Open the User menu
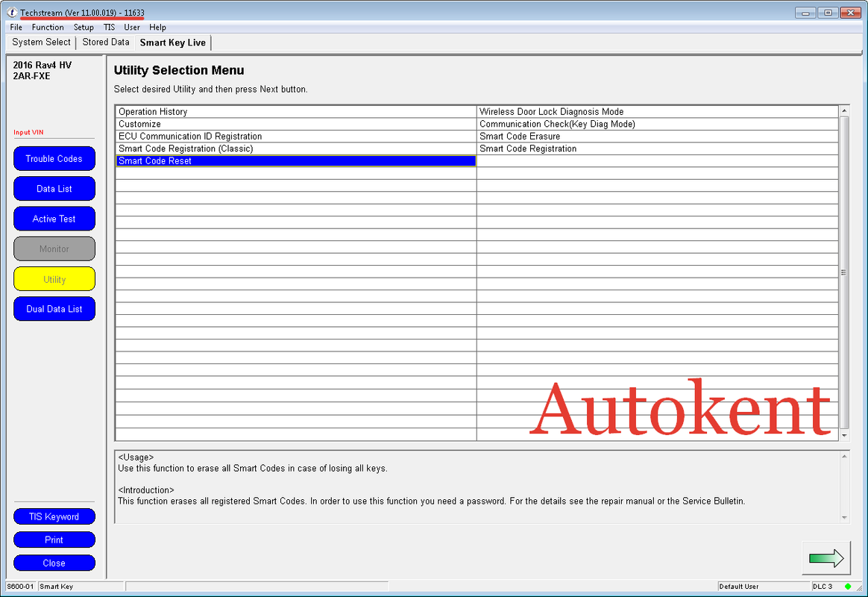 (132, 27)
